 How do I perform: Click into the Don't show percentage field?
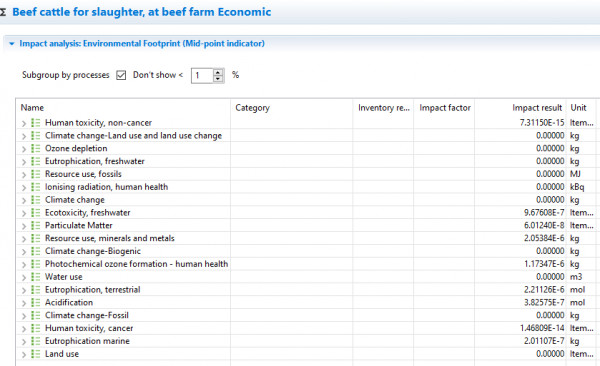[202, 75]
